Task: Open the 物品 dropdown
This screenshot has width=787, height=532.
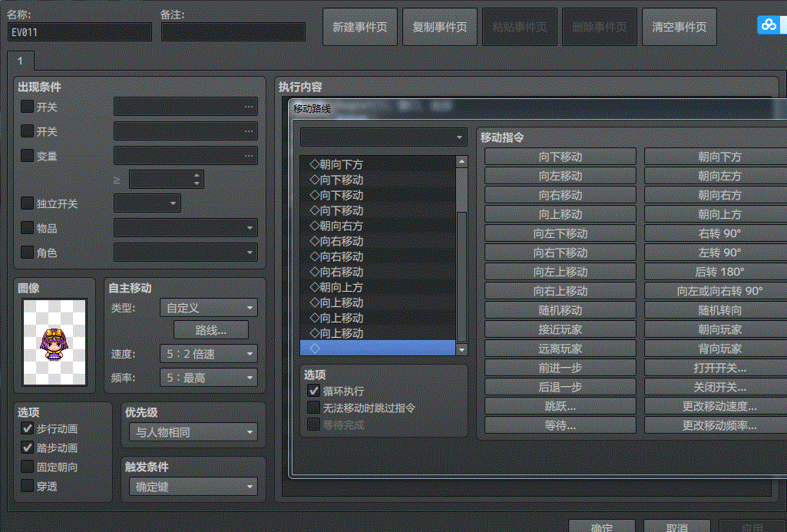Action: [x=186, y=228]
